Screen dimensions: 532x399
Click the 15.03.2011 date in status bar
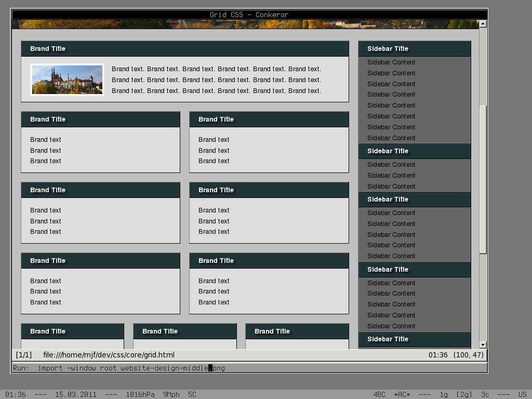[x=76, y=394]
